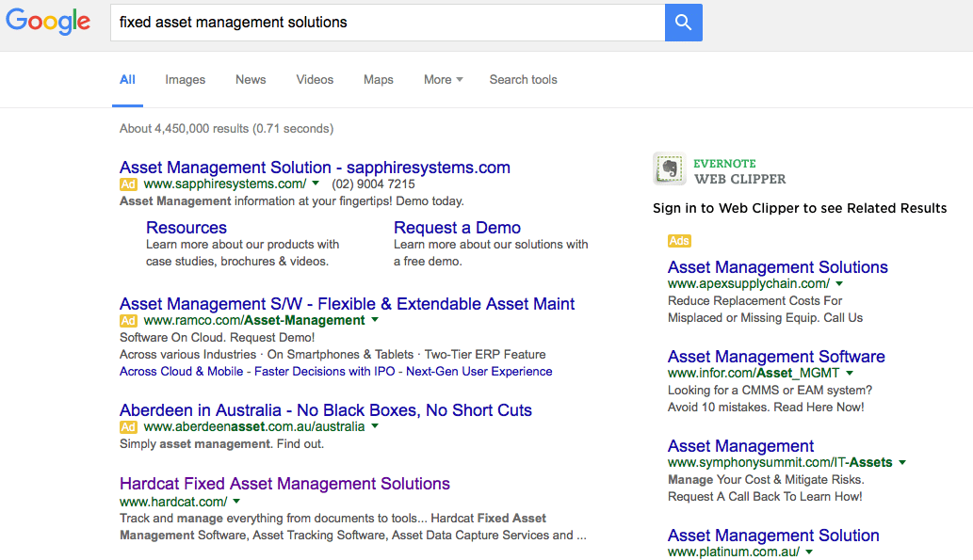The width and height of the screenshot is (973, 560).
Task: Expand arrow next to www.ramco.com/Asset-Management
Action: pyautogui.click(x=375, y=320)
